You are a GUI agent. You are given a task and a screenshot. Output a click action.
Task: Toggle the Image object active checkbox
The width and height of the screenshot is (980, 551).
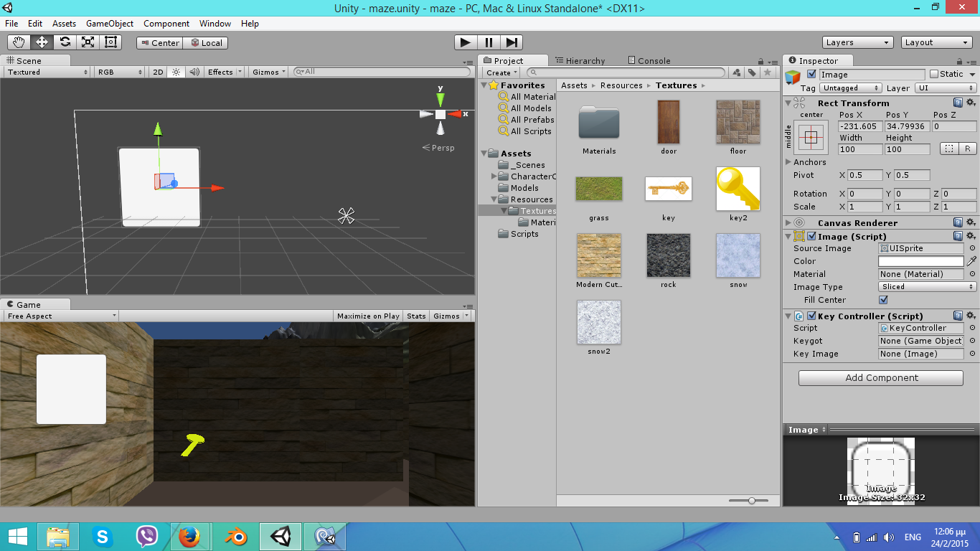tap(811, 74)
